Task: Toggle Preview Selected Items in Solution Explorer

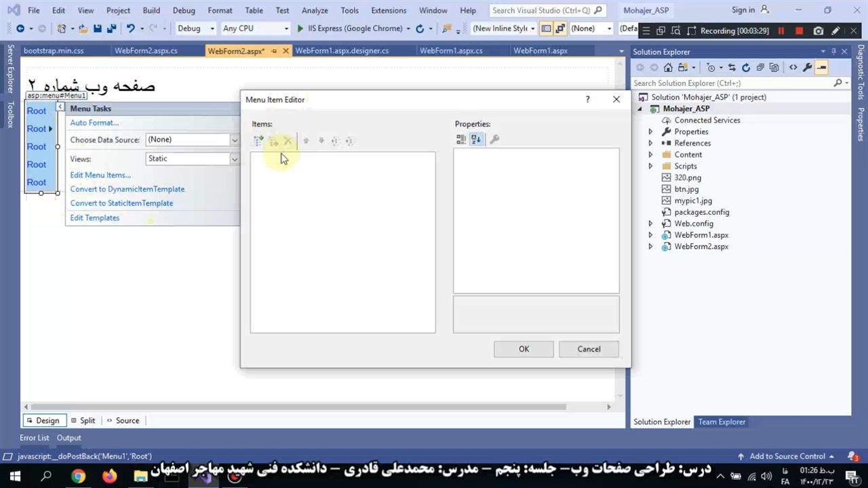Action: [x=821, y=68]
